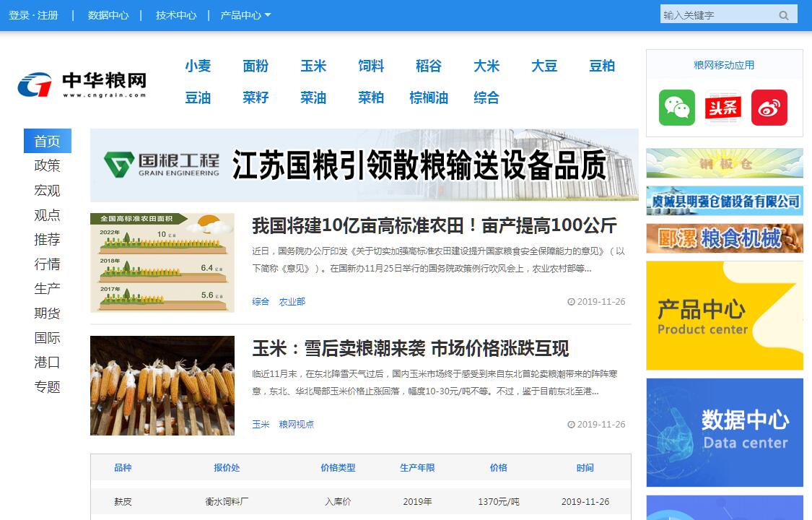Select the 小麦 category link
Screen dimensions: 812x520
198,66
